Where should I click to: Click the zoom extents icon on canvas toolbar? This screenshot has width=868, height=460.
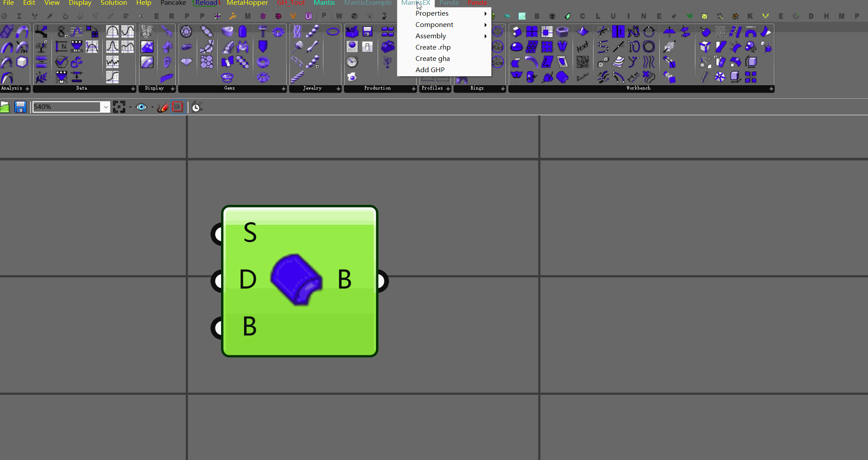coord(119,107)
